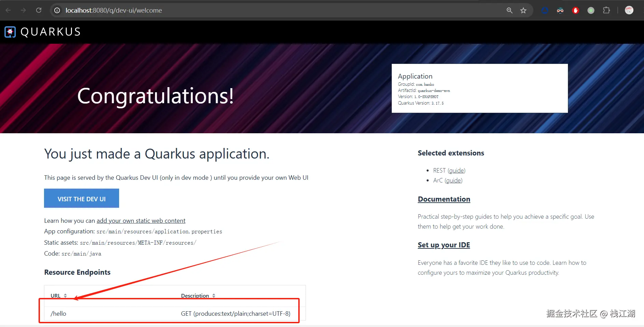View site information for localhost
Viewport: 644px width, 327px height.
point(57,11)
